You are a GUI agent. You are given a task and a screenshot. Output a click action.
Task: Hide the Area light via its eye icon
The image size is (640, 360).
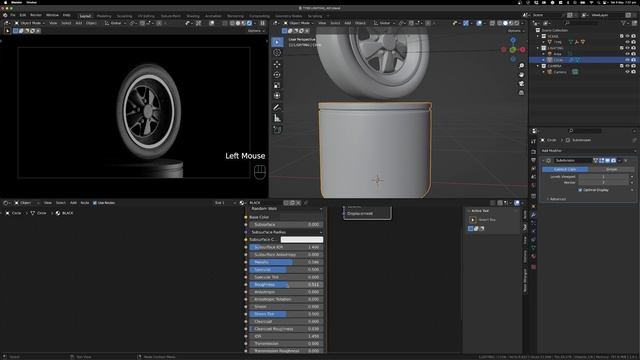(627, 54)
